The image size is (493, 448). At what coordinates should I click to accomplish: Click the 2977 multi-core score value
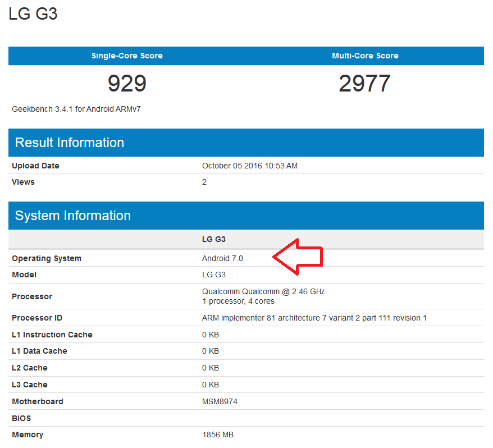click(x=365, y=83)
